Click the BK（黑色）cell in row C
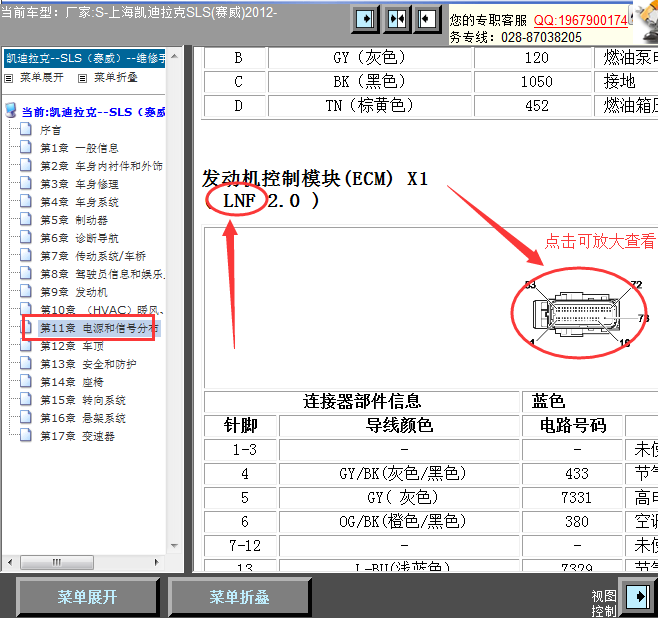Image resolution: width=658 pixels, height=618 pixels. point(370,82)
